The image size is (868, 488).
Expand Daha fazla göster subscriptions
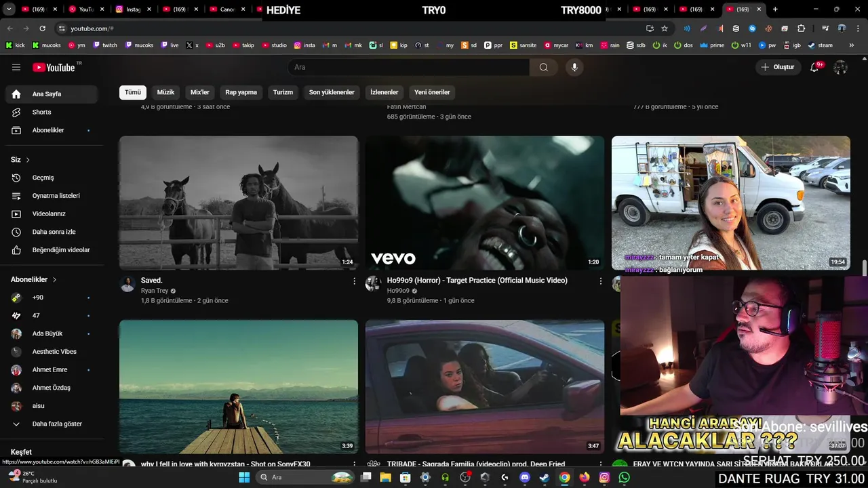52,424
